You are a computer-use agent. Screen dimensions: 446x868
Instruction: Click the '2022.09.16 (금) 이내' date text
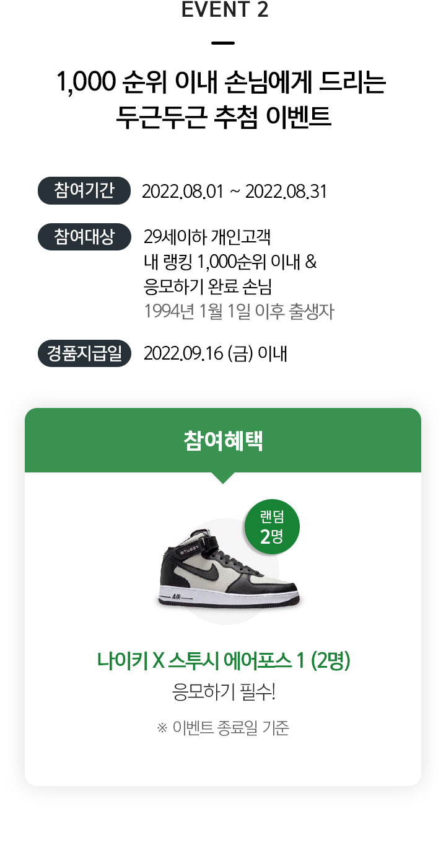pyautogui.click(x=215, y=353)
